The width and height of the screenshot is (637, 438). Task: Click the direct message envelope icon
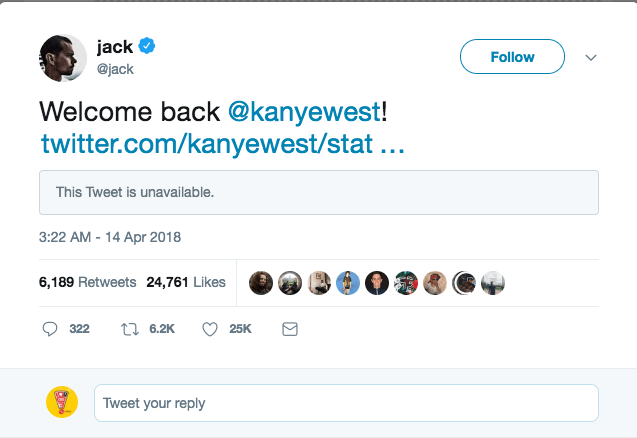click(290, 328)
